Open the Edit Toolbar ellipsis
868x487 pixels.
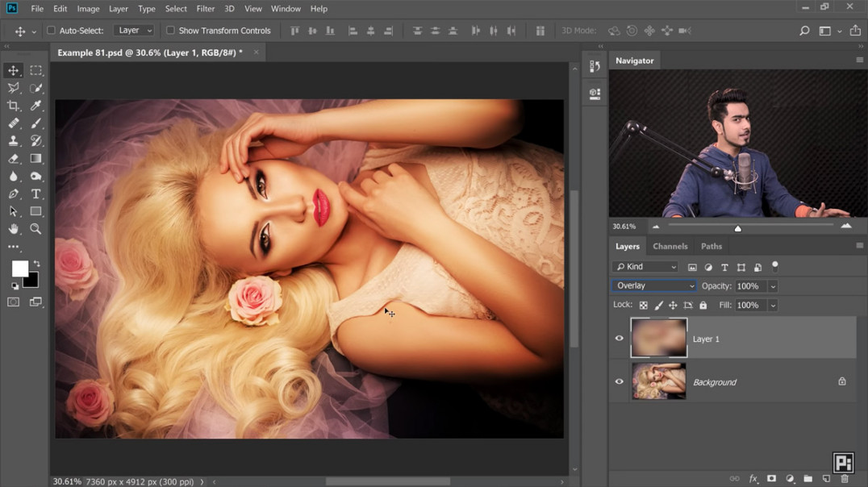(x=13, y=247)
